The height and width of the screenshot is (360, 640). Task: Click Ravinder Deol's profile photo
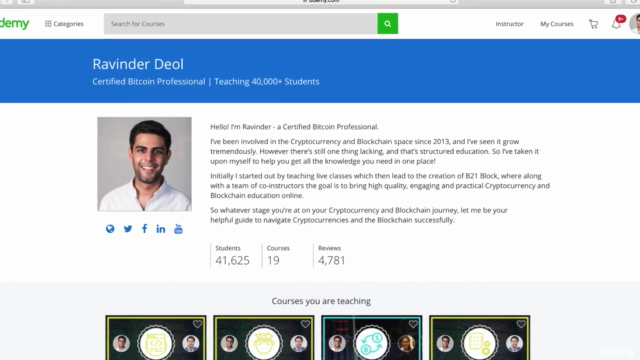click(x=144, y=164)
